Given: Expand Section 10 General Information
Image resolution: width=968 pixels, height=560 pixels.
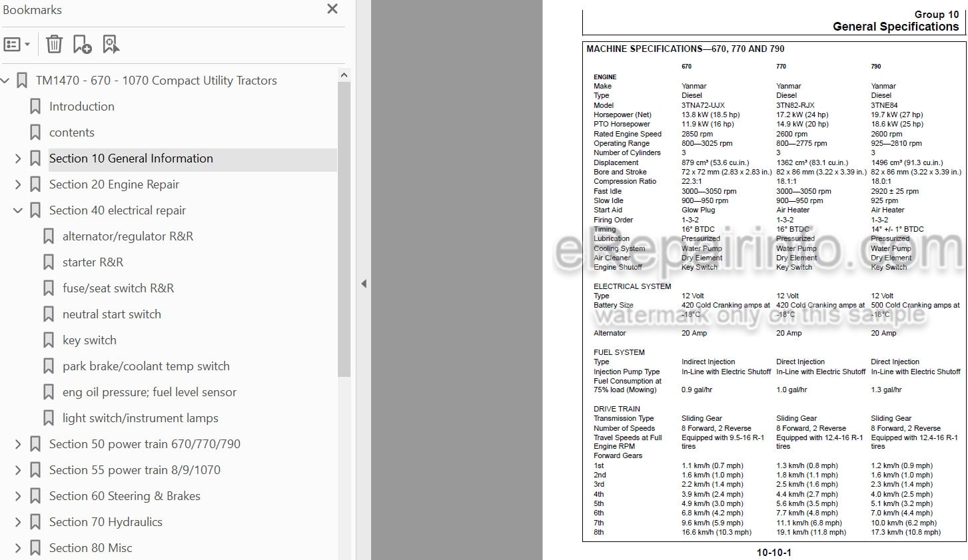Looking at the screenshot, I should pos(18,158).
